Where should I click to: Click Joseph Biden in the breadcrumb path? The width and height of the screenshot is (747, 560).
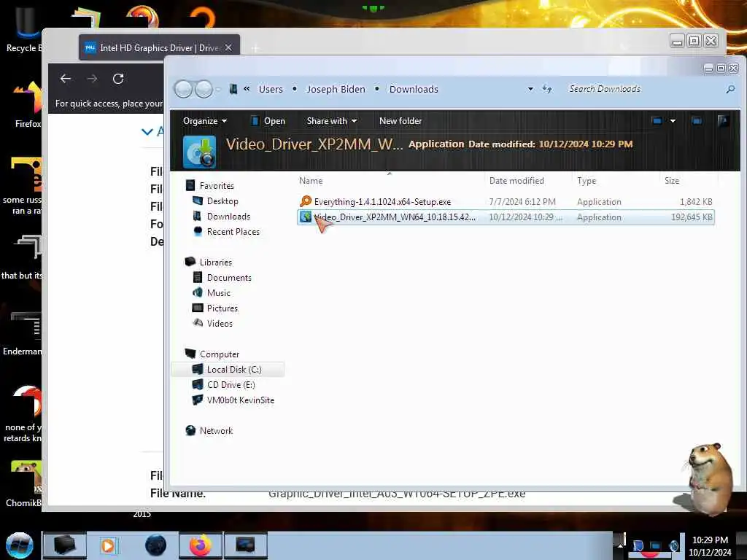336,89
